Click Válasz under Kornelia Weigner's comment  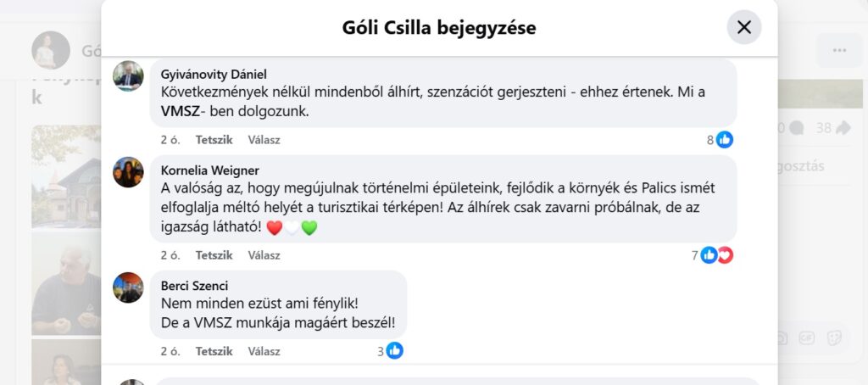(x=264, y=254)
